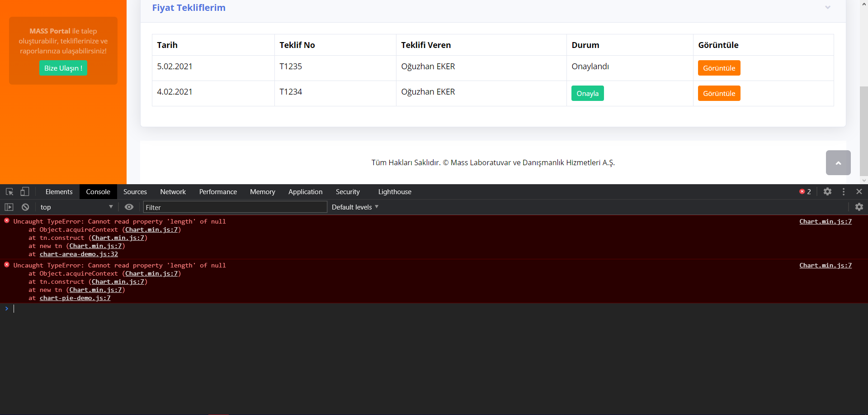Click the console Filter input field
This screenshot has width=868, height=415.
235,207
